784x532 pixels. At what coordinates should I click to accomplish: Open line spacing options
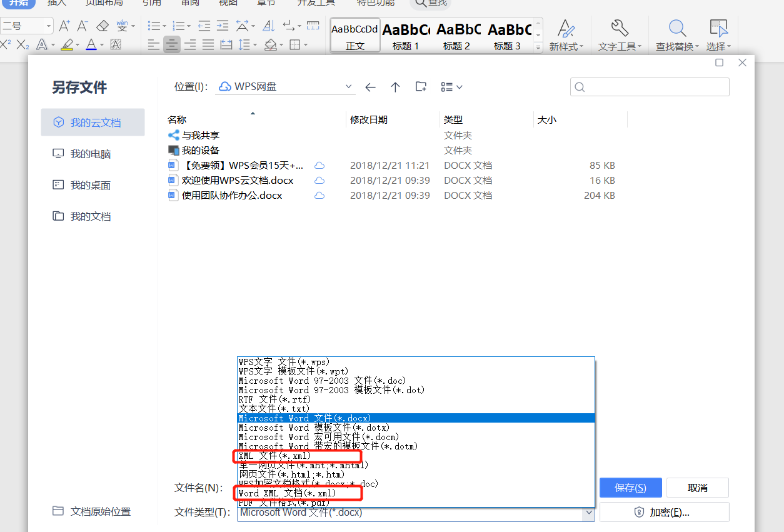point(244,44)
